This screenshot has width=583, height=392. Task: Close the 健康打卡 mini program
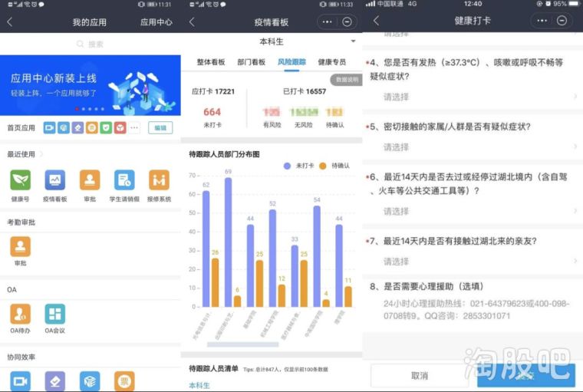click(x=562, y=21)
